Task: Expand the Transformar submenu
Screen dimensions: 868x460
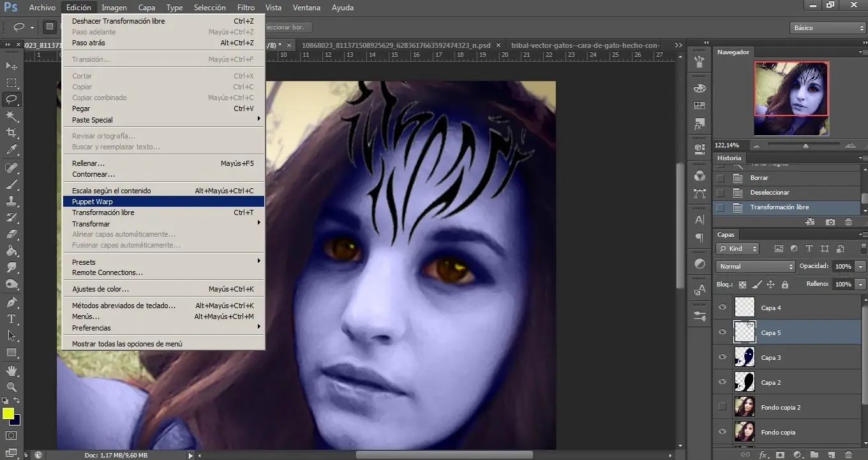Action: tap(163, 224)
